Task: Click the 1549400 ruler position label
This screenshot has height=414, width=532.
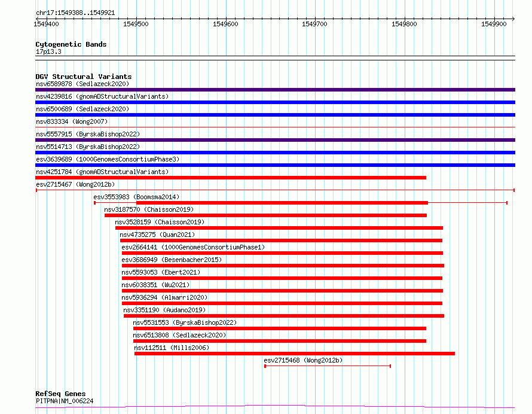Action: point(47,24)
